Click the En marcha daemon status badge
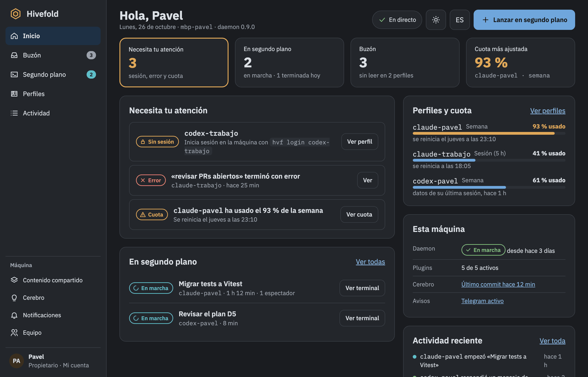 [x=483, y=250]
